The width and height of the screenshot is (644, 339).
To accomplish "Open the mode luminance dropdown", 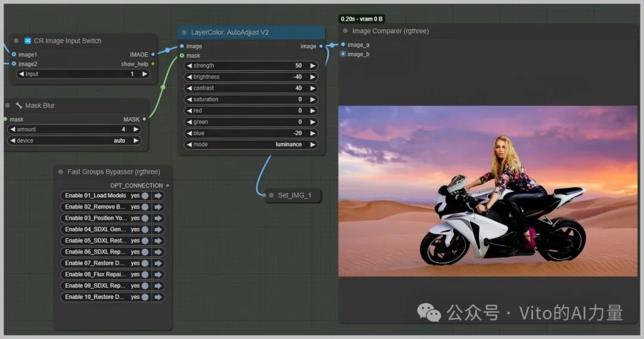I will (251, 144).
